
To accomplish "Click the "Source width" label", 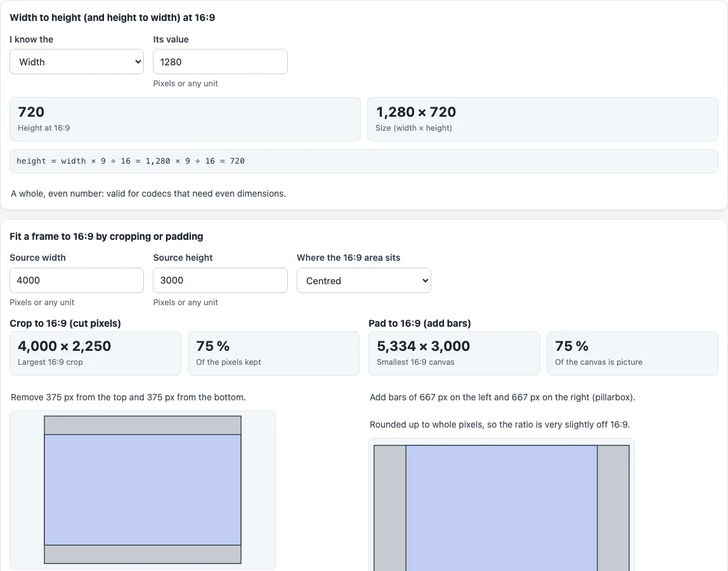I will [x=37, y=258].
